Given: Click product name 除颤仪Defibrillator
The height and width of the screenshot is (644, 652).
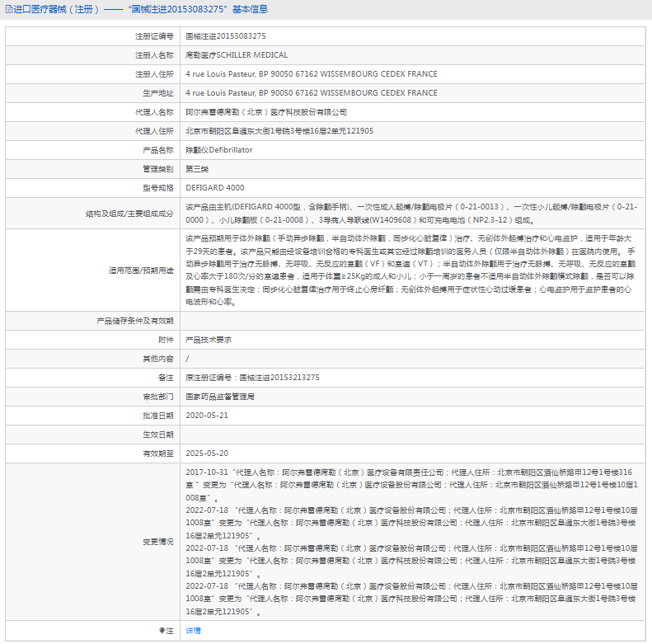Looking at the screenshot, I should [x=218, y=150].
